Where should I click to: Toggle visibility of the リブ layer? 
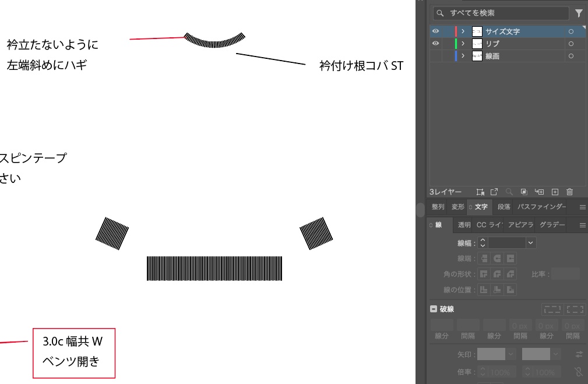tap(435, 44)
